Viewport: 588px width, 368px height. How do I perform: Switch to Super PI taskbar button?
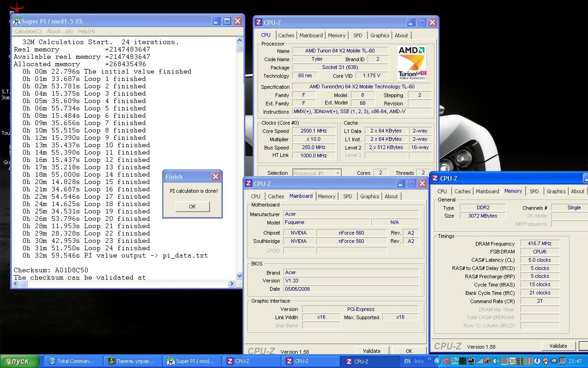[x=192, y=361]
